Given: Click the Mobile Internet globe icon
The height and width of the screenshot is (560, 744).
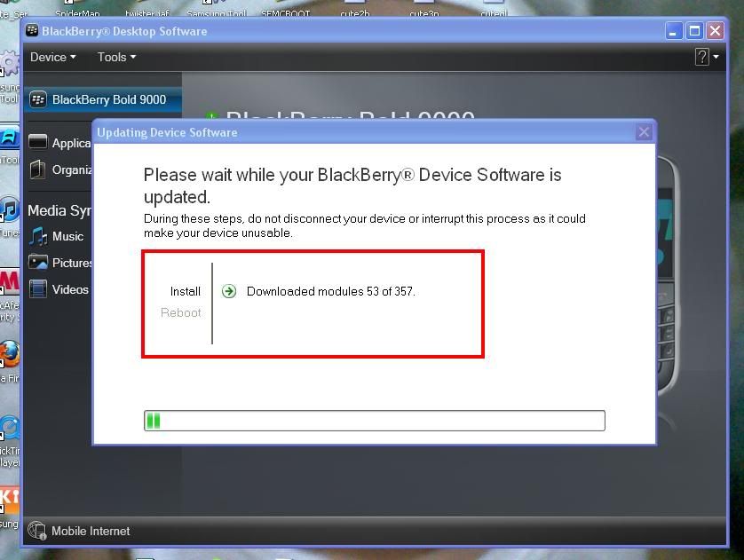Looking at the screenshot, I should pyautogui.click(x=36, y=531).
